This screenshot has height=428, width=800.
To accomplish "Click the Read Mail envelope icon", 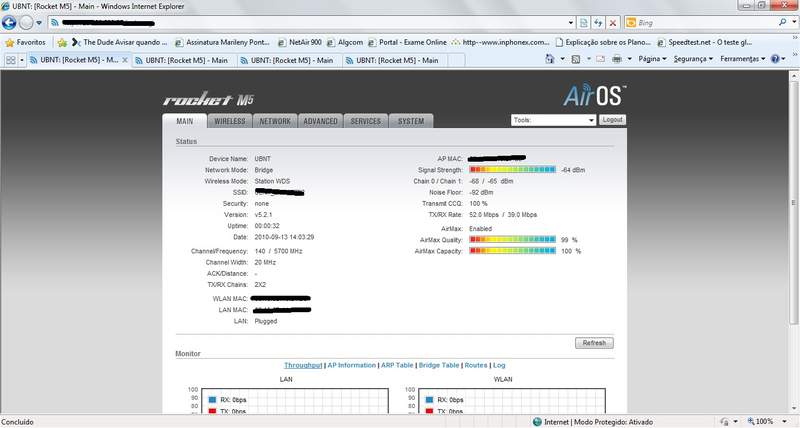I will tap(601, 59).
